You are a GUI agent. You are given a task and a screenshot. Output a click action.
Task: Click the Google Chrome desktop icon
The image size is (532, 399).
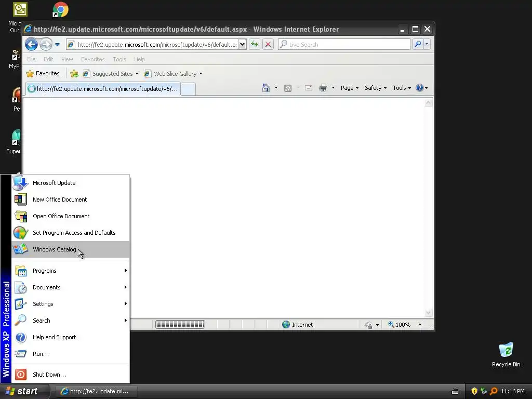pos(61,9)
